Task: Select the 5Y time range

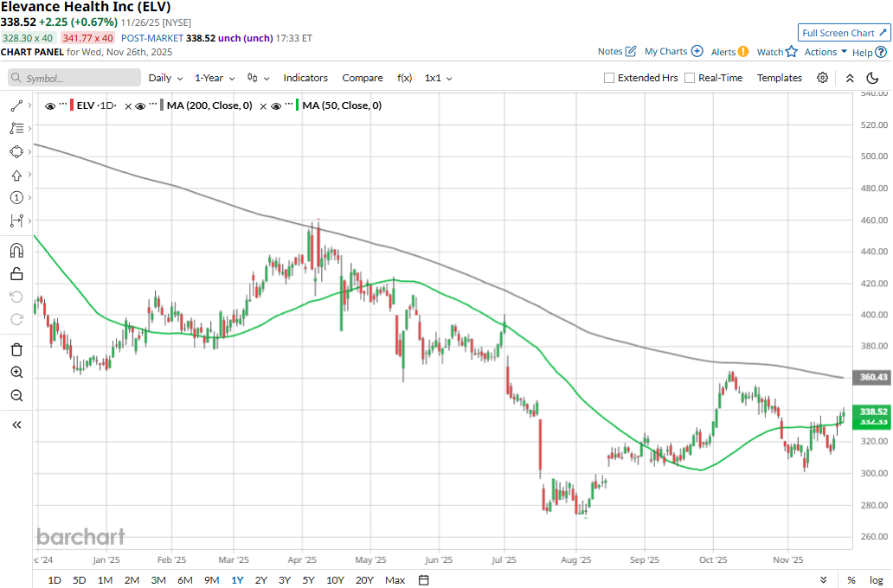Action: click(x=308, y=580)
